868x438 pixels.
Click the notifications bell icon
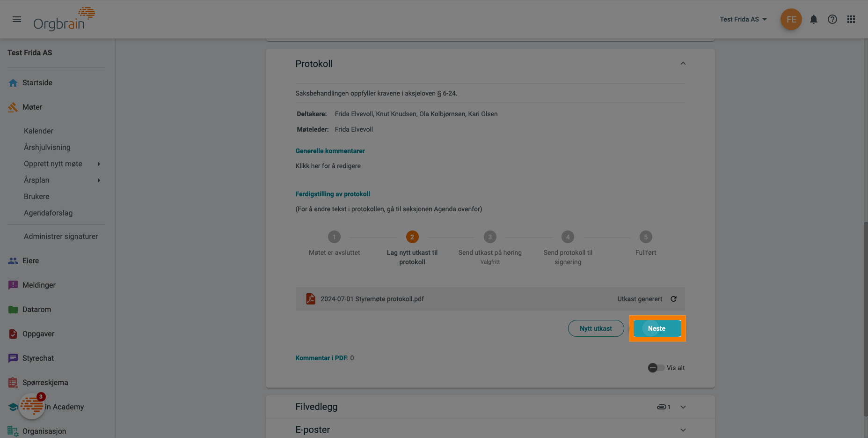(x=814, y=19)
